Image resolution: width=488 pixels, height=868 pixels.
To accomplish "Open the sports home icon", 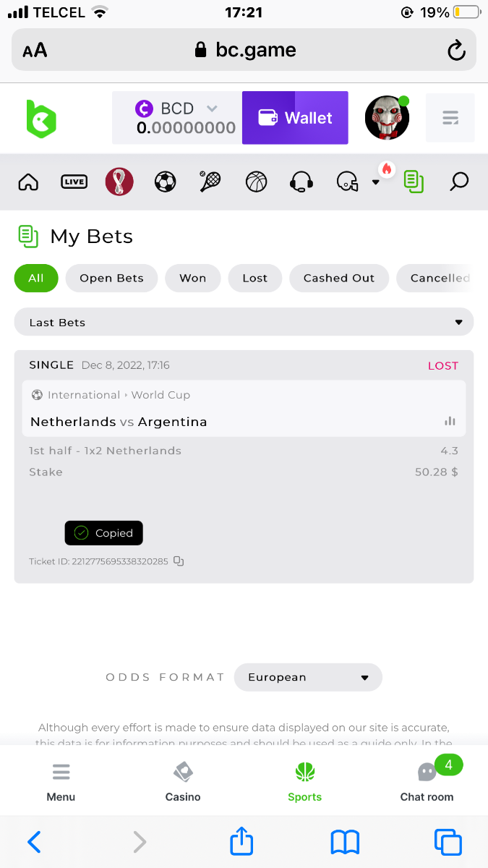I will tap(28, 182).
